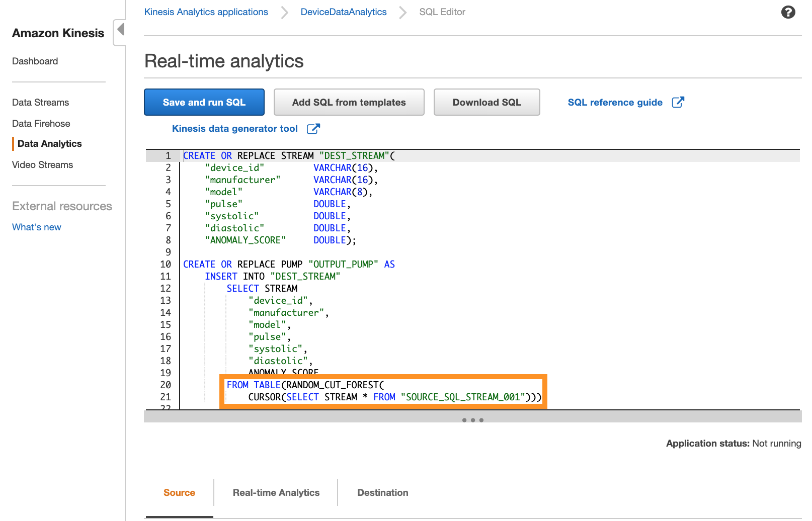Click INSERT INTO "DEST_STREAM" on line 11

[x=273, y=277]
